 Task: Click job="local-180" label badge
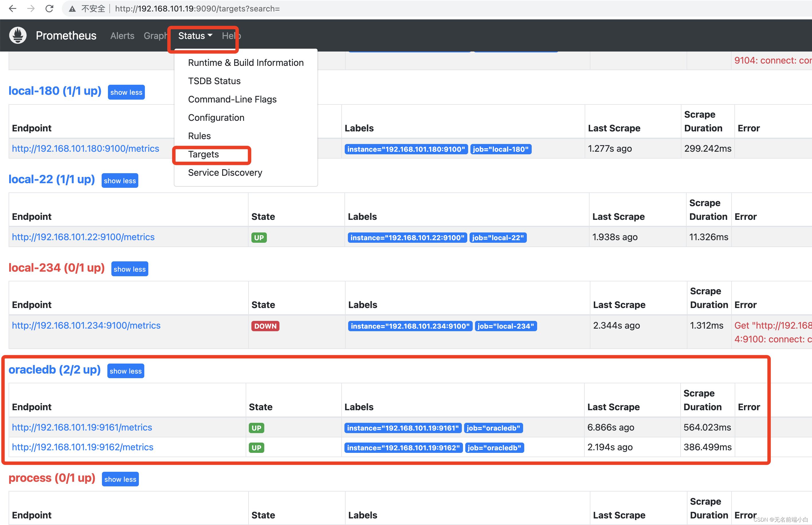coord(500,149)
